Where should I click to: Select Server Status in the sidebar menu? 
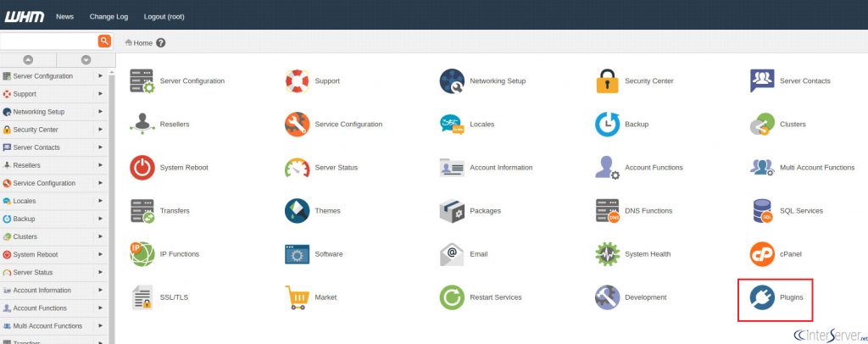tap(33, 272)
